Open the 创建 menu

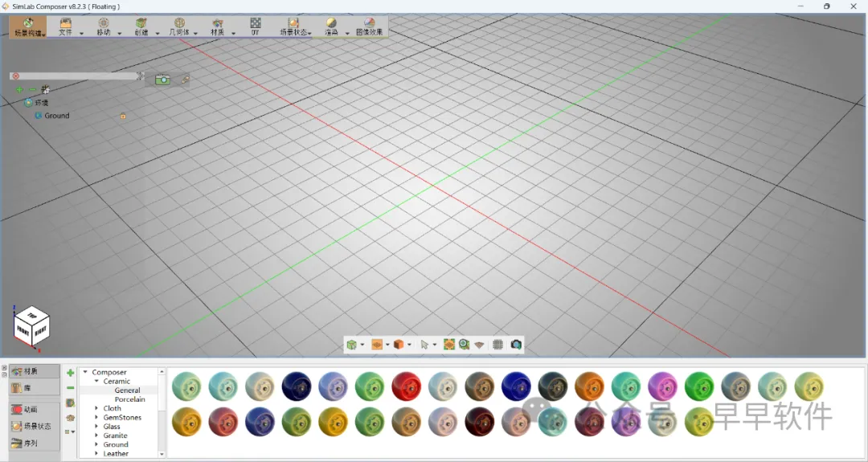click(x=141, y=27)
